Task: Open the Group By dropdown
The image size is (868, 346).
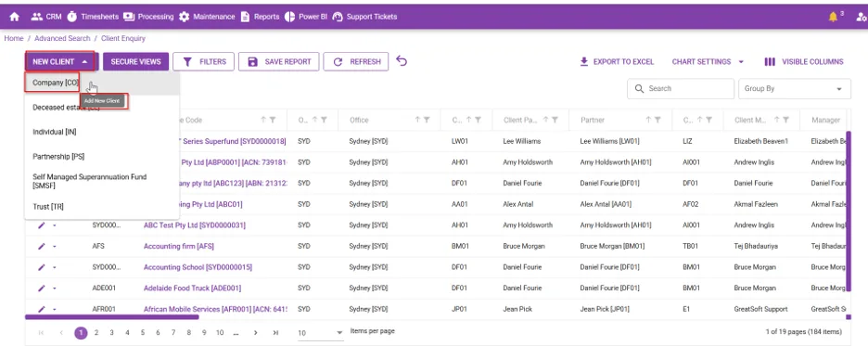Action: (x=795, y=88)
